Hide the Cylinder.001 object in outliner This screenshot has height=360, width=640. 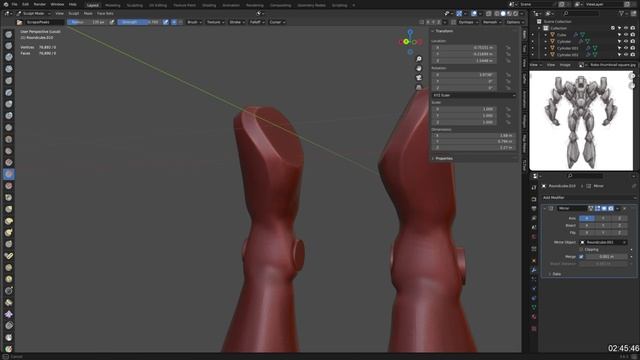(x=626, y=48)
